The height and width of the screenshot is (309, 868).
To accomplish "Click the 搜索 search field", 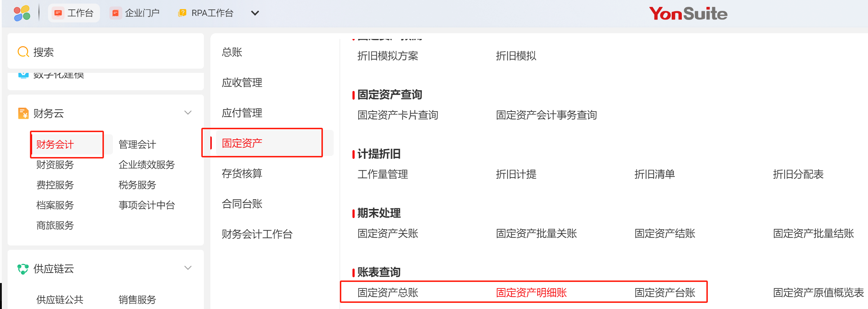I will click(x=106, y=52).
